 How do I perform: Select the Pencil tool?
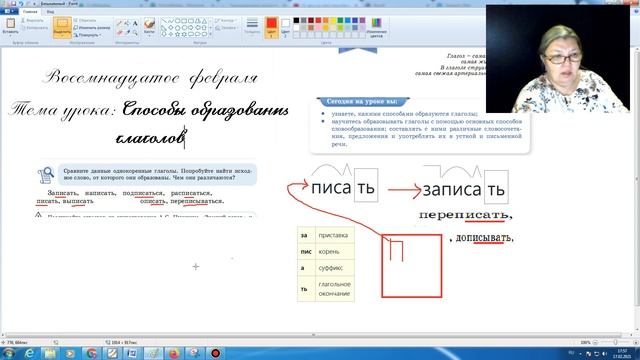click(119, 23)
